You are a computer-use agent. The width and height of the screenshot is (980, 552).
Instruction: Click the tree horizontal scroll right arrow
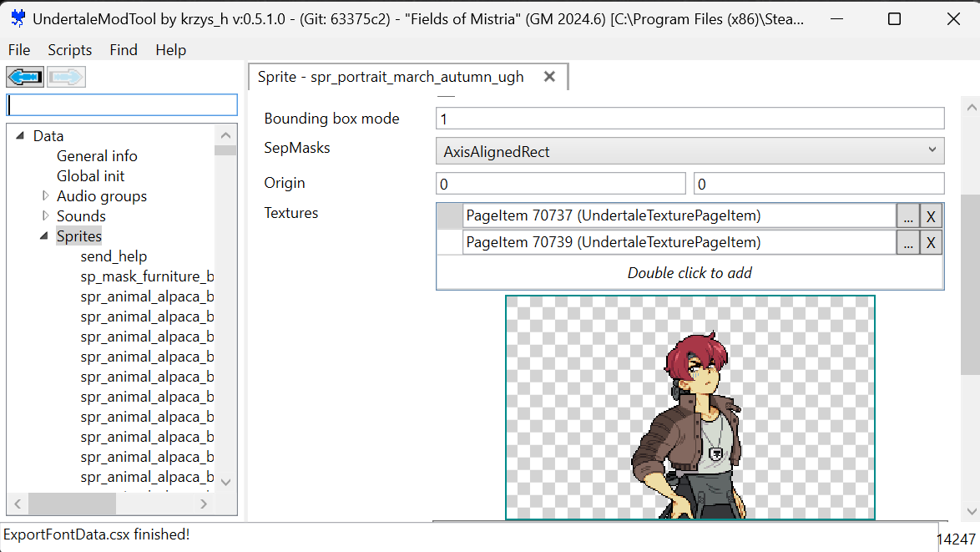tap(203, 504)
